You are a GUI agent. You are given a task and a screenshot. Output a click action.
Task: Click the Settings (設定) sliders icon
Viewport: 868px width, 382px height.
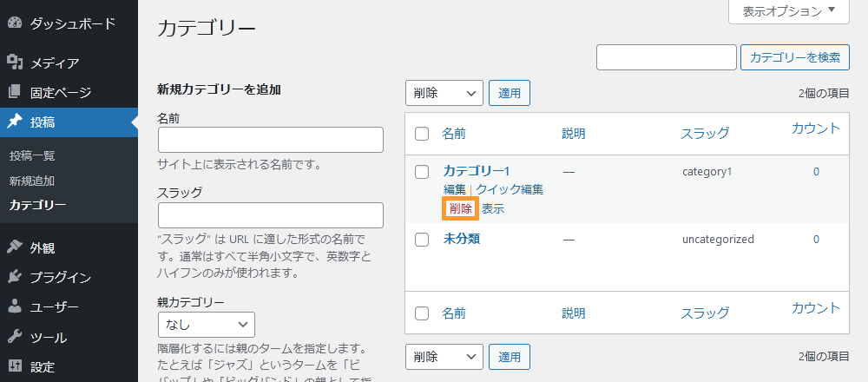coord(15,366)
